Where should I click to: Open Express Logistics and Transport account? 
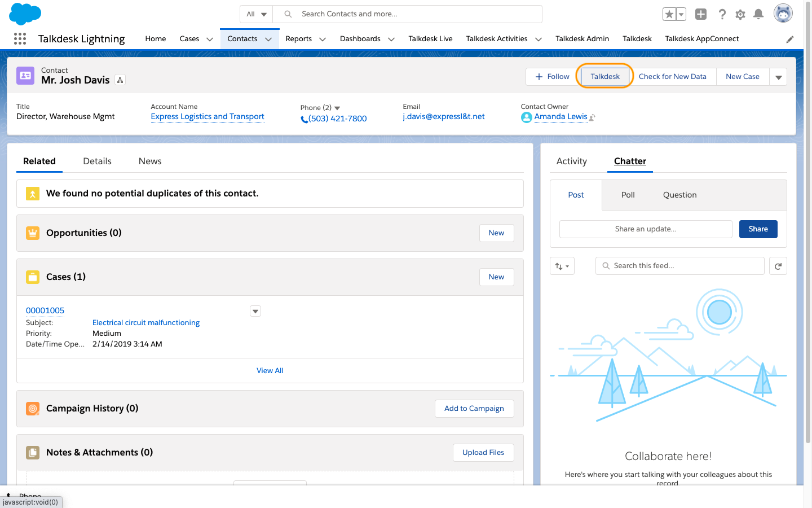(x=208, y=117)
